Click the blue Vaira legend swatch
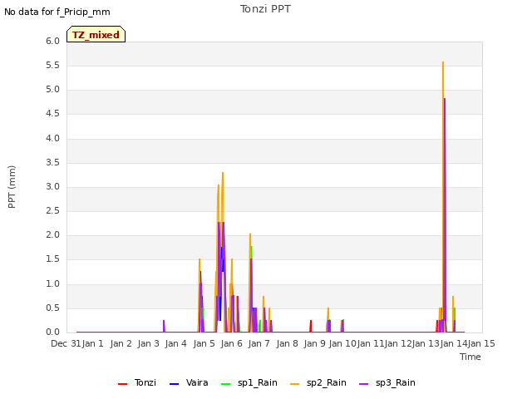 (x=174, y=384)
